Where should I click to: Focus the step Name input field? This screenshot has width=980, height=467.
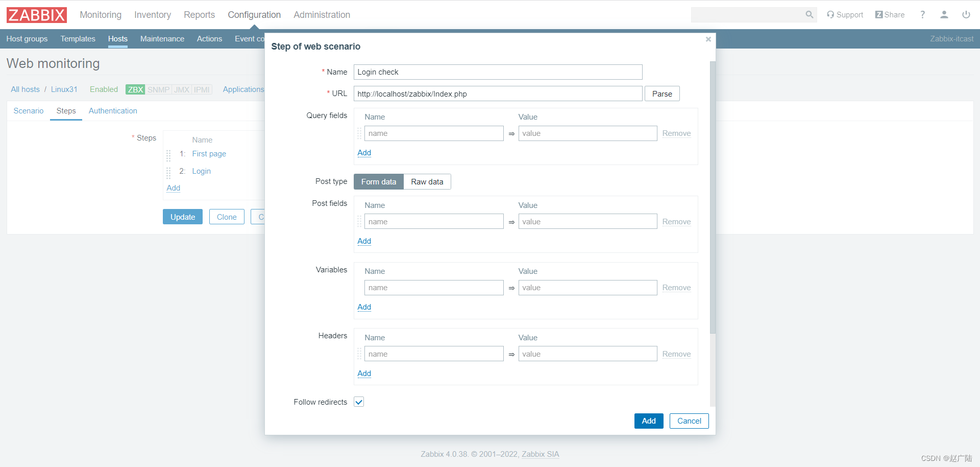point(498,72)
